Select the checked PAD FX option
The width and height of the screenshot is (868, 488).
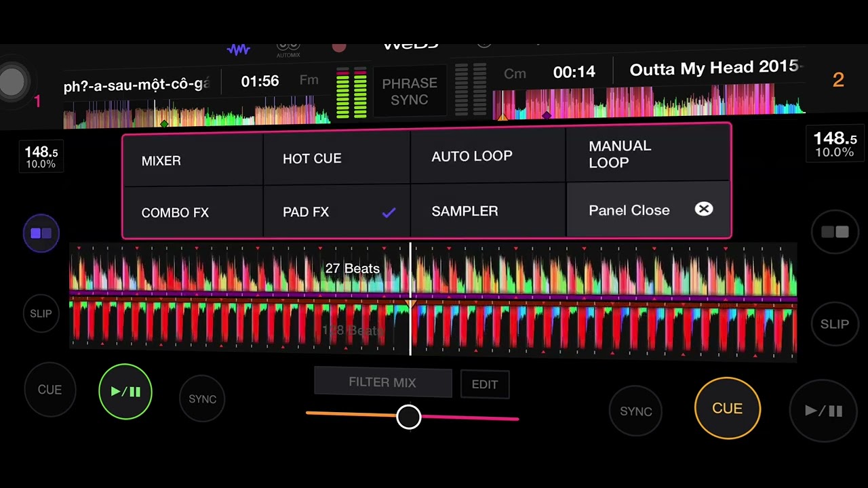point(336,211)
